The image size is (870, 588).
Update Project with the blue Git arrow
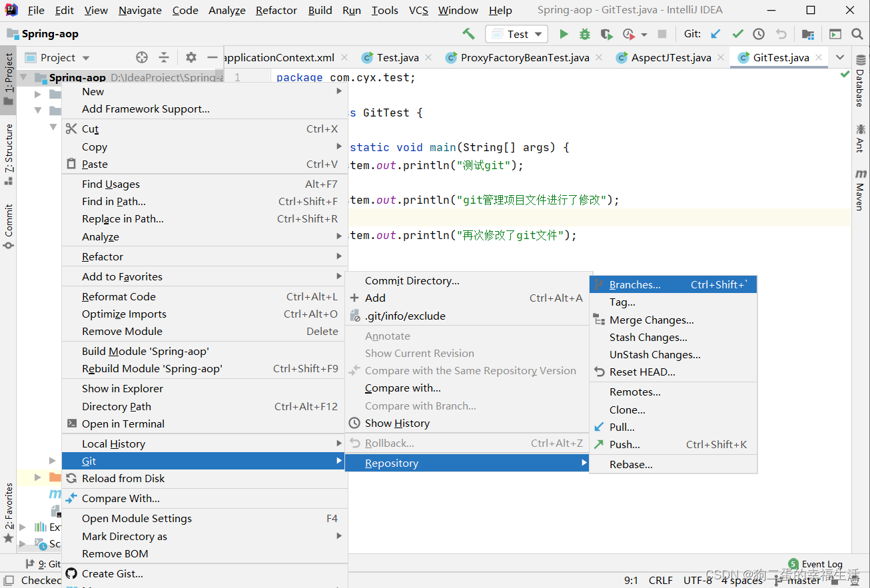click(x=715, y=34)
